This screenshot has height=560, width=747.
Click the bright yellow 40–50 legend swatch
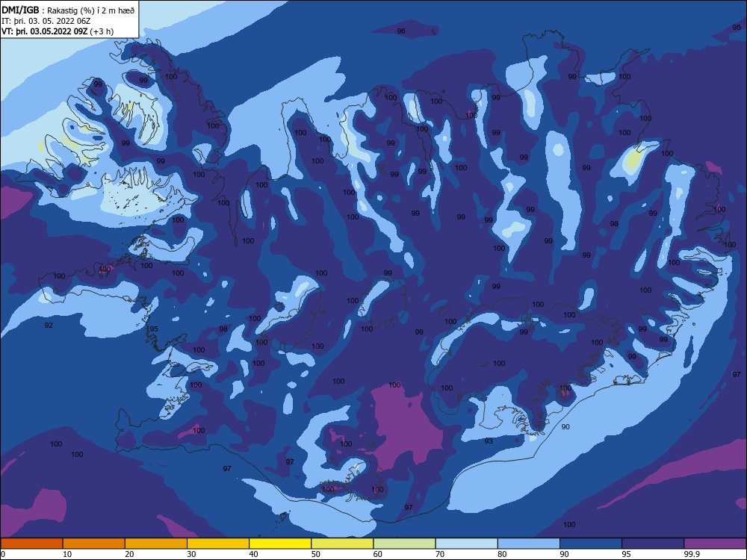[280, 544]
